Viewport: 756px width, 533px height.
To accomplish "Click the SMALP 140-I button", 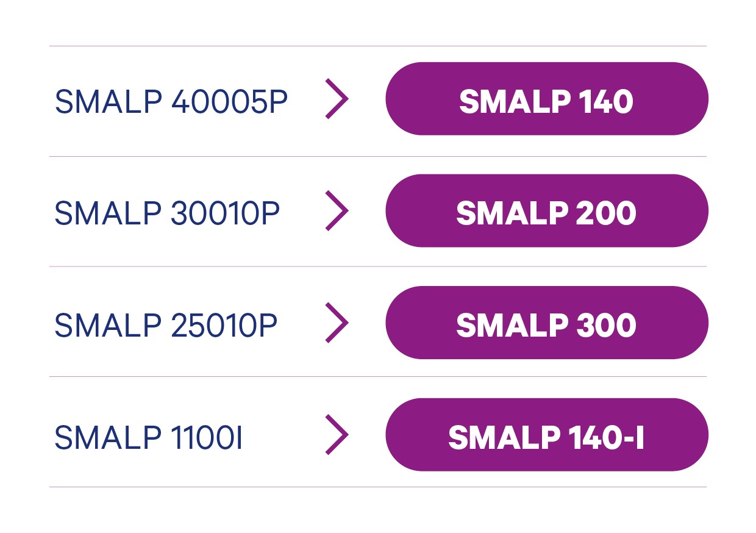I will coord(547,435).
